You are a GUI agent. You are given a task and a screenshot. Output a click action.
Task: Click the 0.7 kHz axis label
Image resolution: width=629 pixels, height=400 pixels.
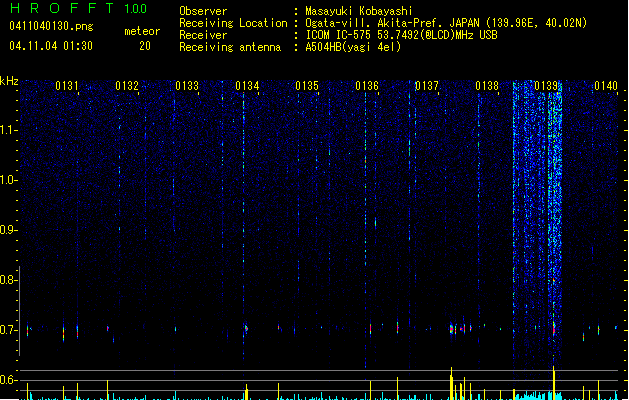point(8,330)
